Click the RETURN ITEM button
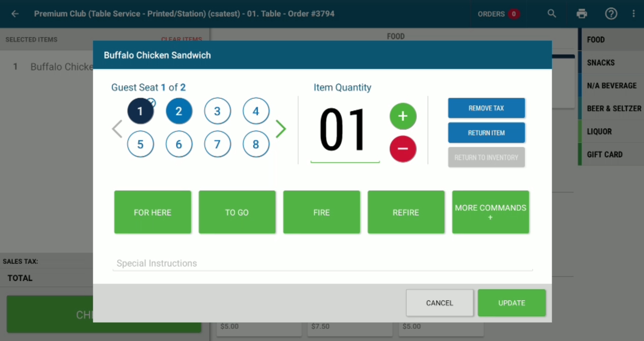The width and height of the screenshot is (644, 341). click(486, 133)
